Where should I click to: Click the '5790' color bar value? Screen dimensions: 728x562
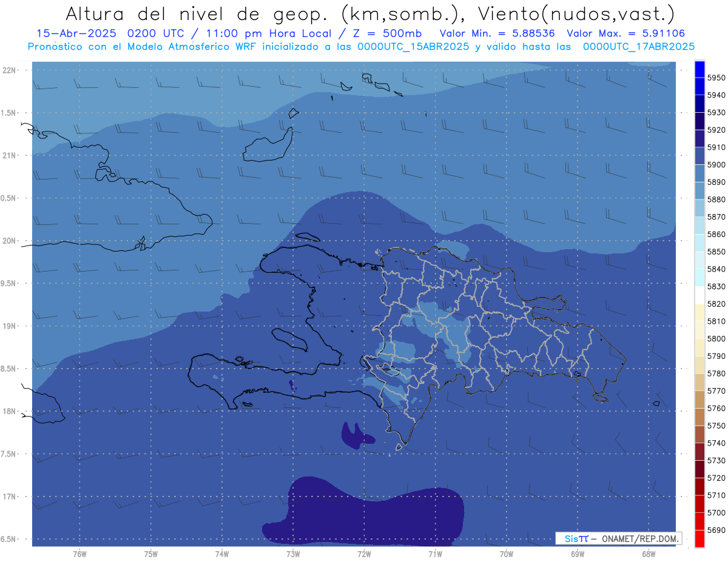coord(716,356)
